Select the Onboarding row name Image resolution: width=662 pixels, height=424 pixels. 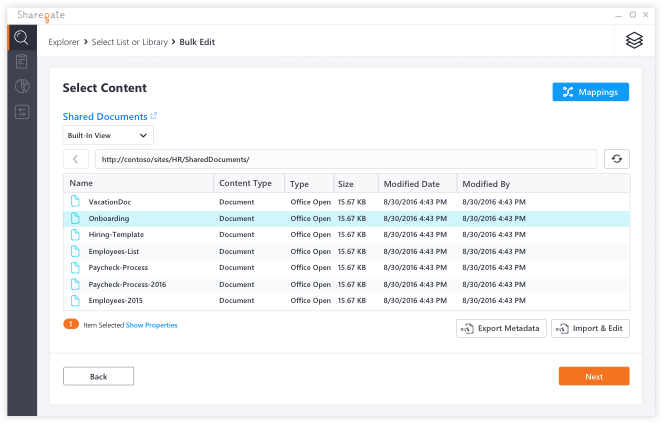click(109, 218)
